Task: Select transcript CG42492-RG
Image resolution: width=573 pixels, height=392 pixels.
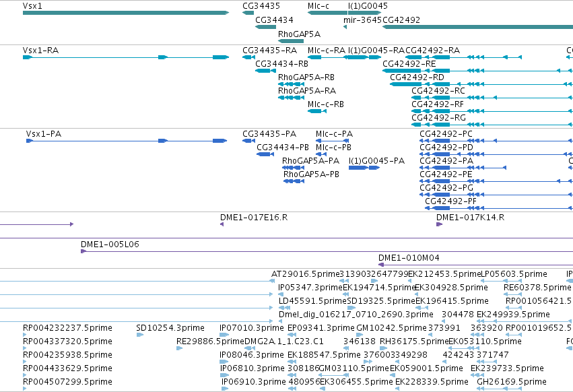Action: (x=492, y=125)
